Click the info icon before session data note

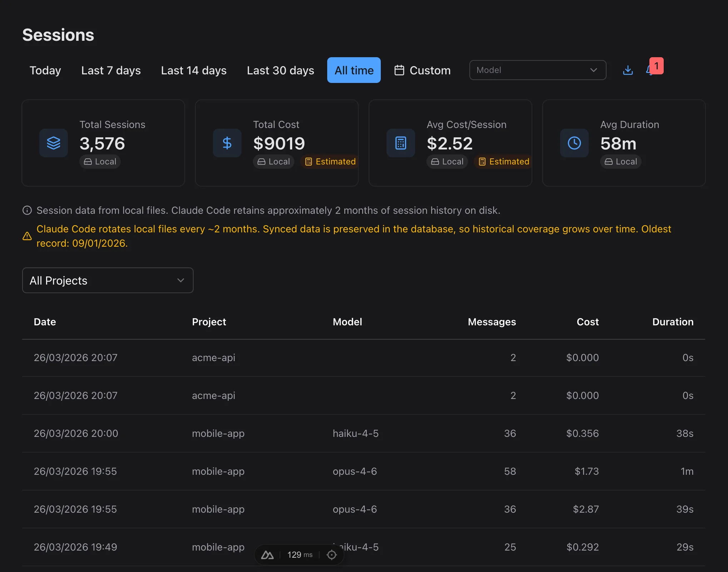pyautogui.click(x=27, y=210)
